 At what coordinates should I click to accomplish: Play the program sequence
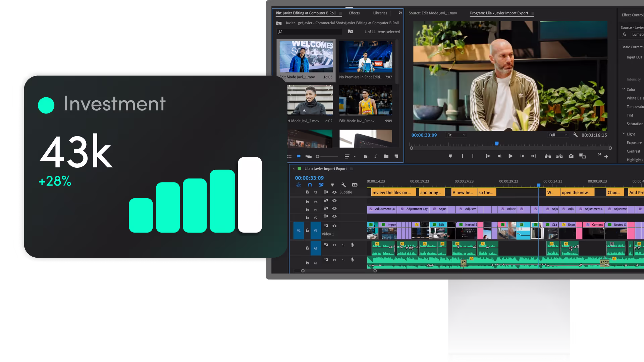click(x=511, y=156)
